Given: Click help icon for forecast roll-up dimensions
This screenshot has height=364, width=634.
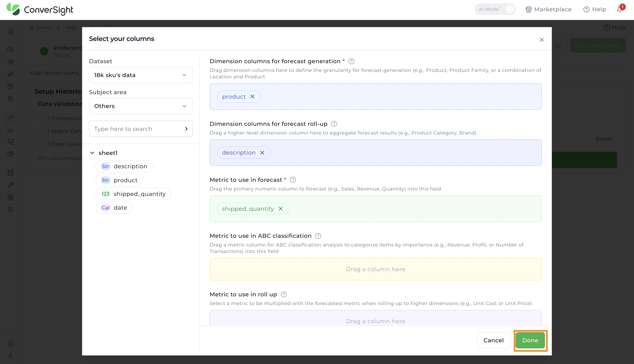Looking at the screenshot, I should pyautogui.click(x=334, y=124).
